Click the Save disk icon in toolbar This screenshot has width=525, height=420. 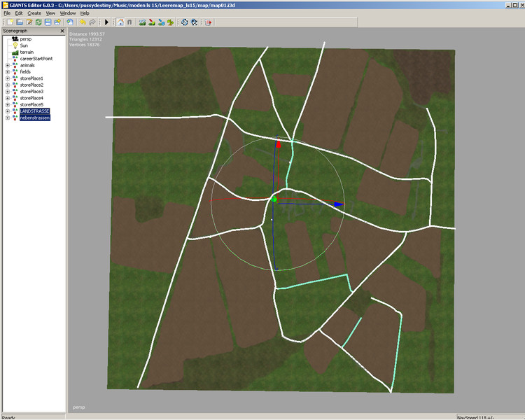47,22
